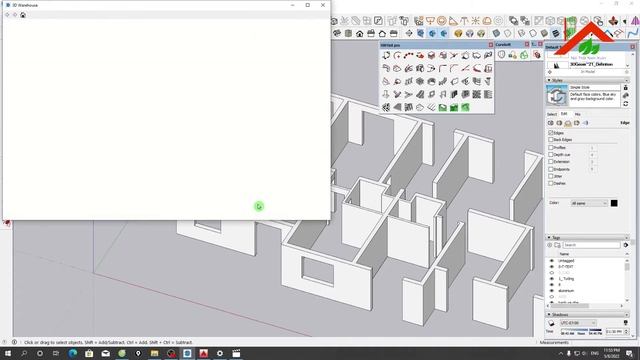
Task: Click the shadow time stepper arrows
Action: 627,332
